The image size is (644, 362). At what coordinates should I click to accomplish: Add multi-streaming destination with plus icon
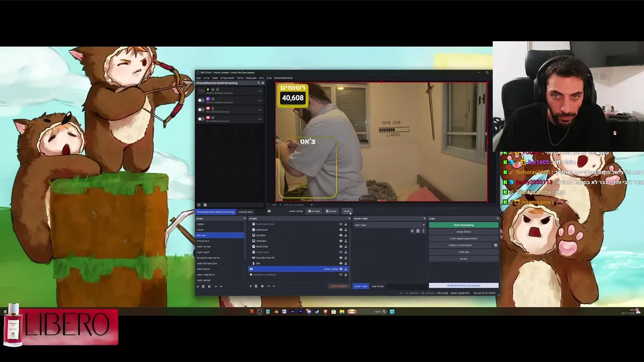tap(199, 205)
